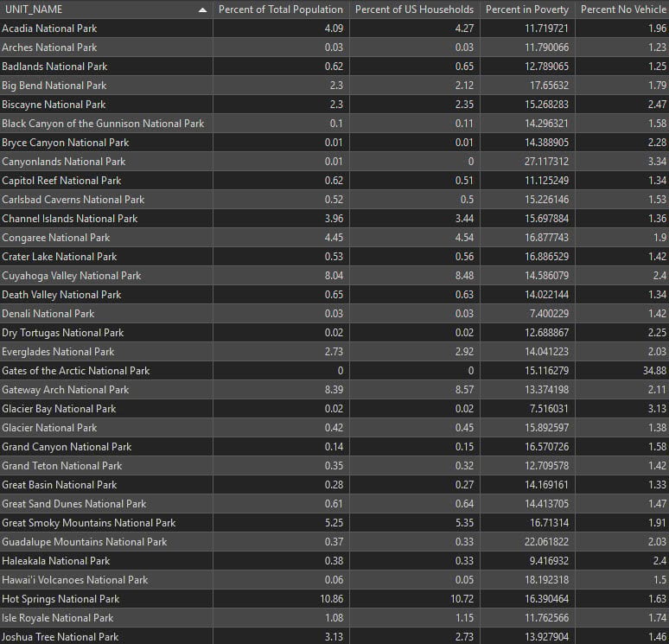Select no-vehicle value 3.34 for Canyonlands

point(657,162)
